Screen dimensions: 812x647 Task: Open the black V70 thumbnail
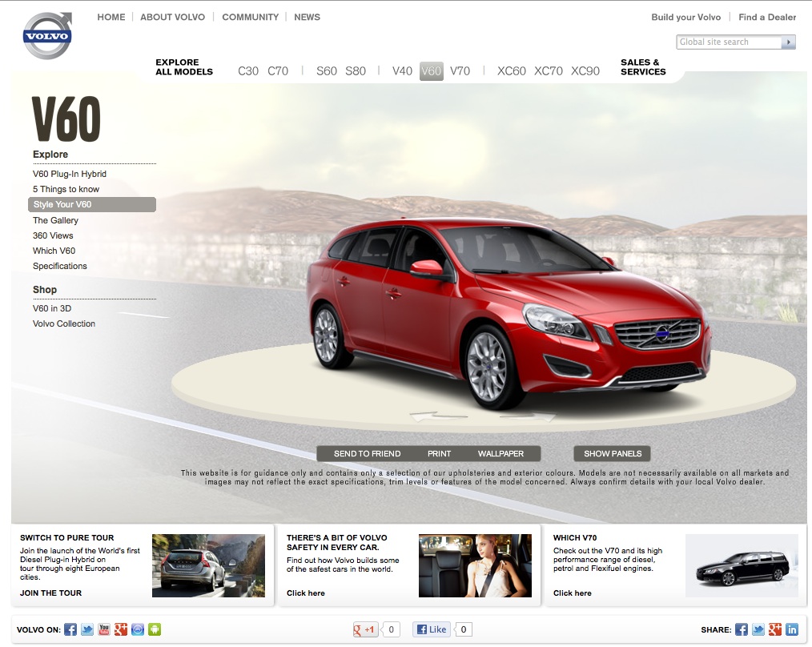742,565
